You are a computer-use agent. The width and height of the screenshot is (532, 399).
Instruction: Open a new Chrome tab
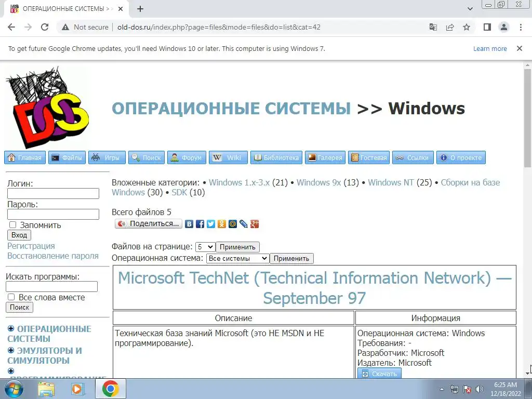click(x=140, y=9)
